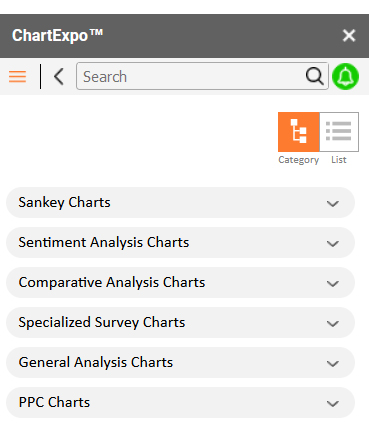Open the orange hamburger menu
369x436 pixels.
coord(17,76)
